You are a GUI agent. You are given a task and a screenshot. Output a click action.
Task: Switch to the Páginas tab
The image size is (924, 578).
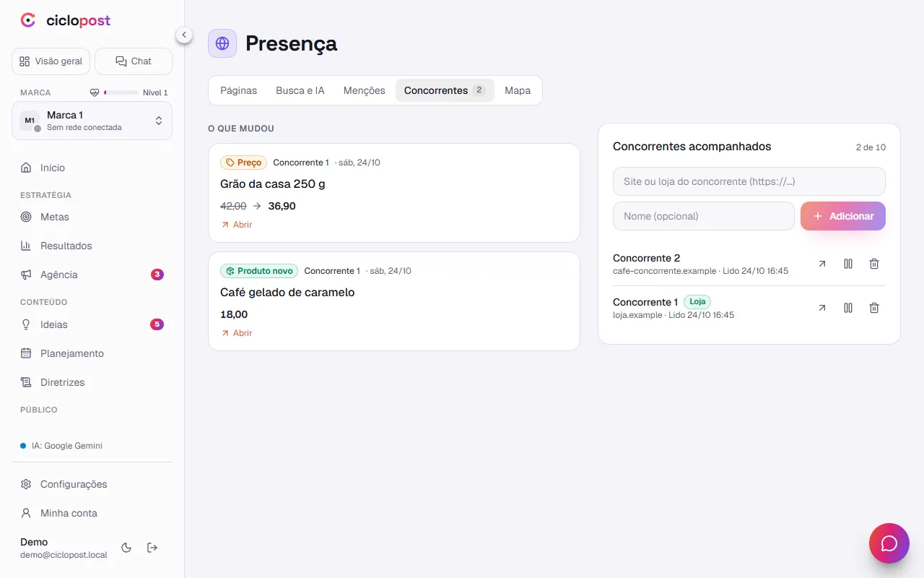[x=239, y=90]
